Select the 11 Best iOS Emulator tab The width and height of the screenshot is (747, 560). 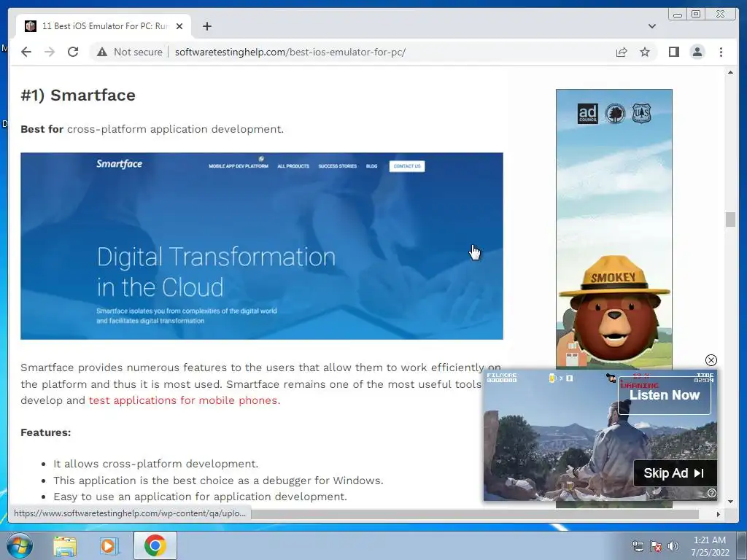click(104, 26)
